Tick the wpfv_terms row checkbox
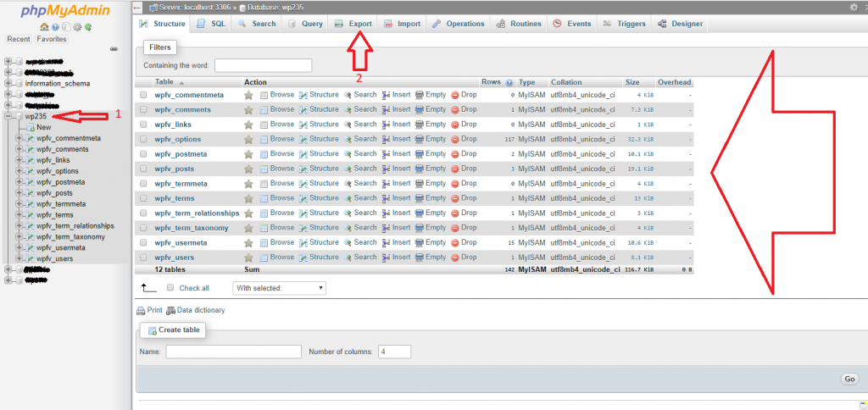Image resolution: width=868 pixels, height=410 pixels. [143, 198]
